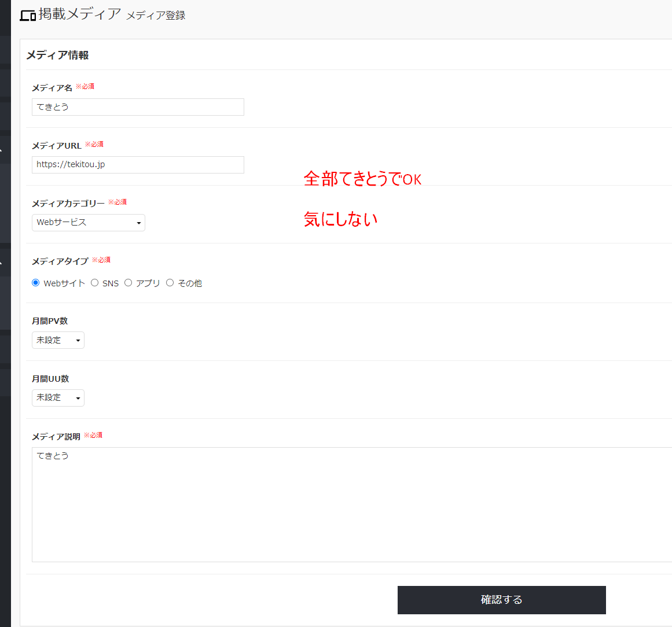The image size is (672, 627).
Task: Click the Webサービス dropdown arrow
Action: [138, 223]
